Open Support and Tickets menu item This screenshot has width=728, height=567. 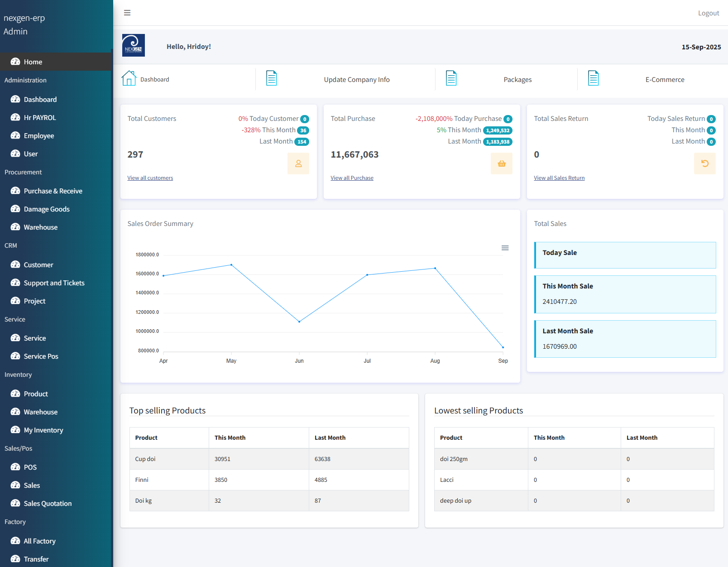coord(54,283)
